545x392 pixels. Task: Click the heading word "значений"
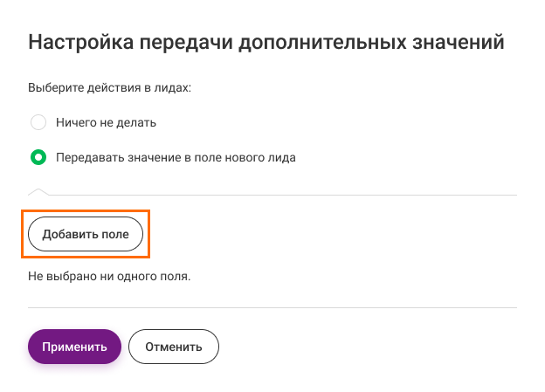click(459, 42)
